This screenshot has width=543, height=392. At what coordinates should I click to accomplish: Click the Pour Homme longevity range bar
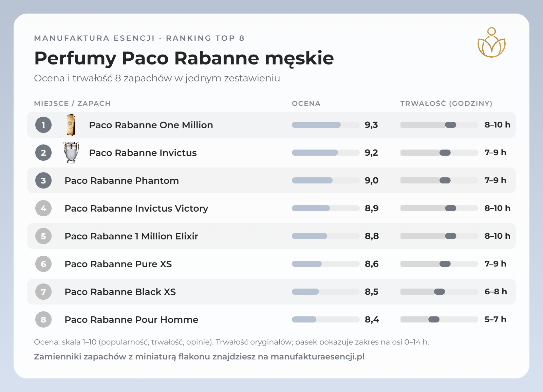tap(439, 319)
